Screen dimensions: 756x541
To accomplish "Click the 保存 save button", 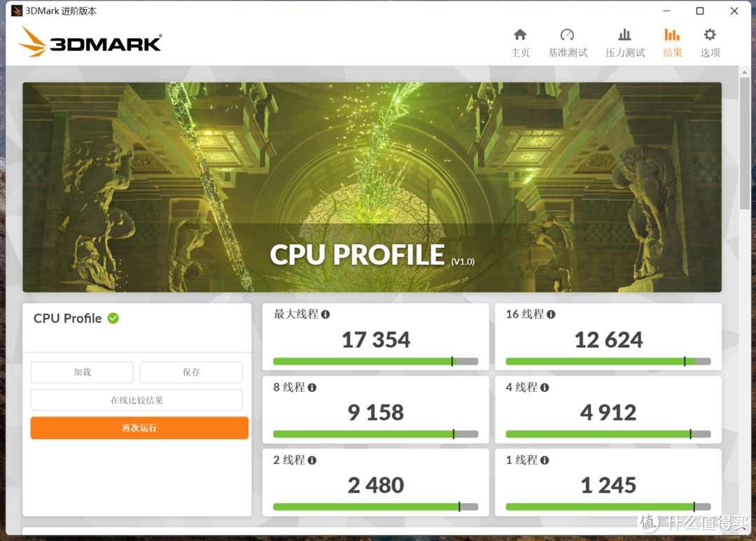I will tap(191, 372).
